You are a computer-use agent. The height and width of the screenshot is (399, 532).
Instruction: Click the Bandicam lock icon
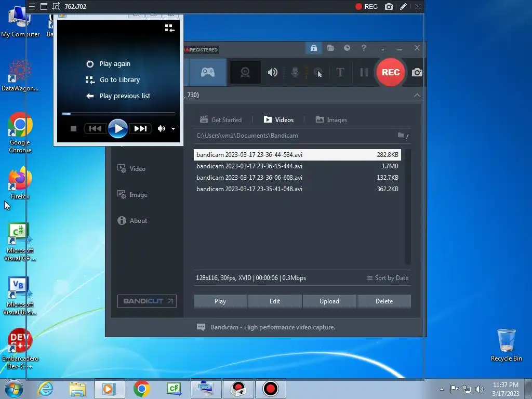point(313,48)
